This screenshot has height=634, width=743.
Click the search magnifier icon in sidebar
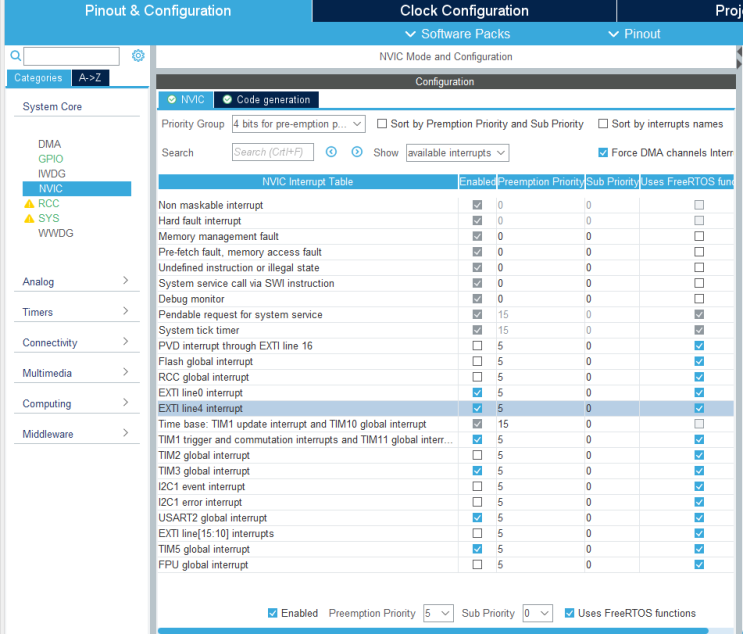(x=16, y=56)
